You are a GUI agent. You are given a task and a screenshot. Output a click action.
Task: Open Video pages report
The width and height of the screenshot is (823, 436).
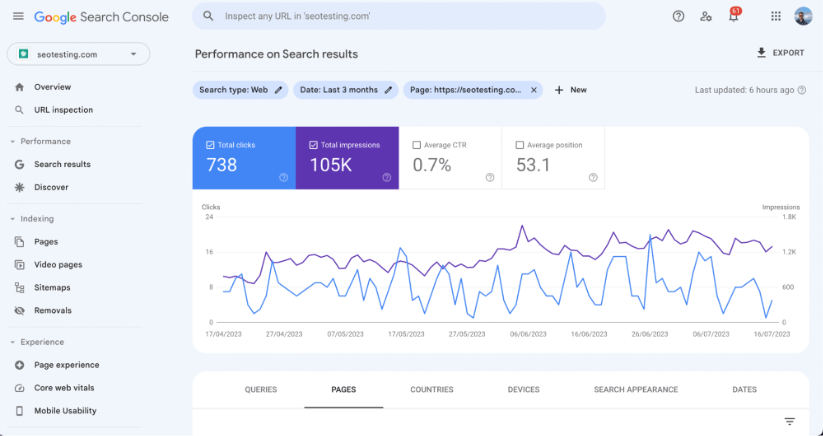click(x=58, y=264)
